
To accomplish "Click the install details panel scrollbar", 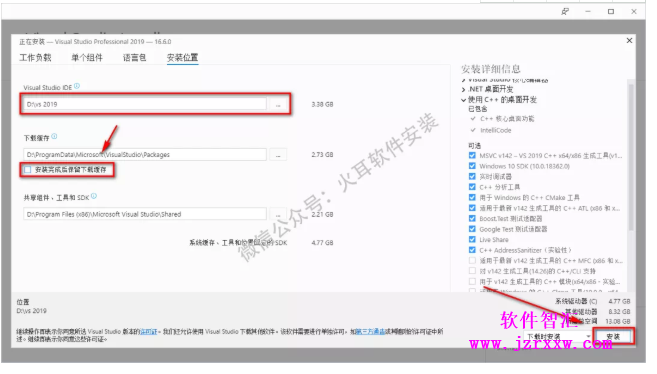I will tap(631, 157).
